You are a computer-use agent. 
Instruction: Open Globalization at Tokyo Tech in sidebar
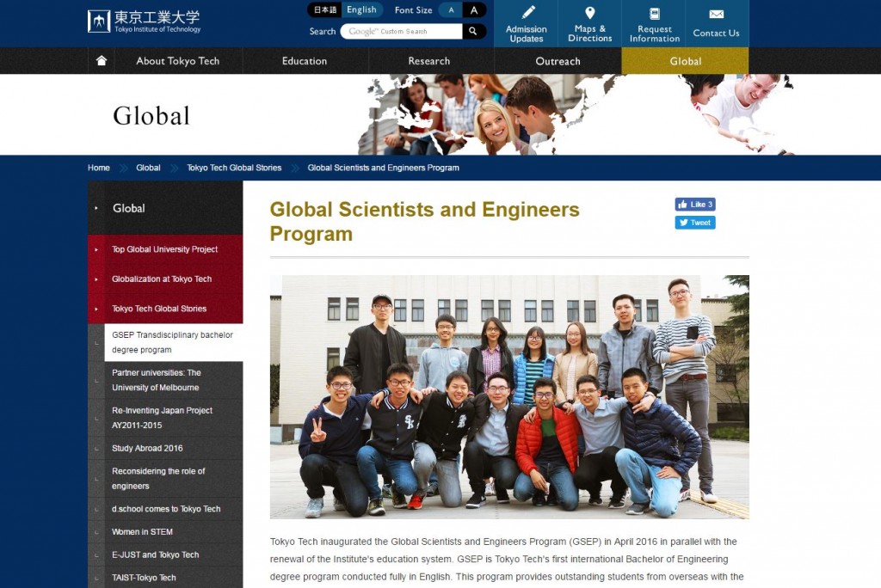[x=165, y=279]
